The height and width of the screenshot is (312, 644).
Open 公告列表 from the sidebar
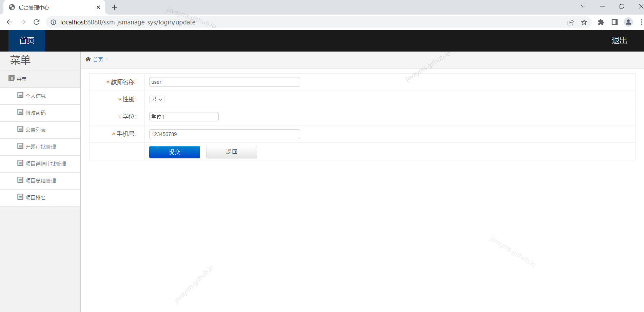click(x=35, y=130)
